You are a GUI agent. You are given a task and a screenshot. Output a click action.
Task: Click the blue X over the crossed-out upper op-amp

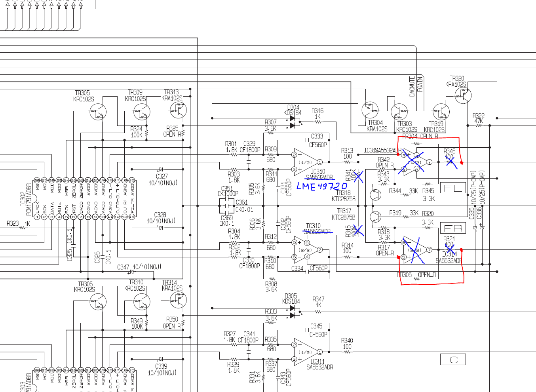pyautogui.click(x=414, y=162)
